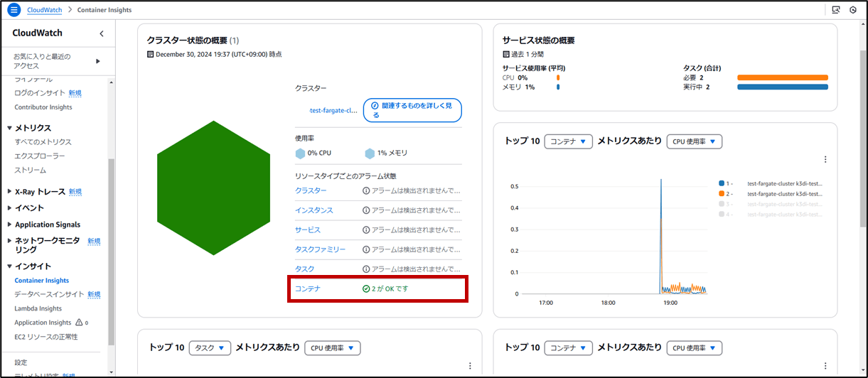Image resolution: width=868 pixels, height=378 pixels.
Task: Open すべてのメトリクス in the sidebar
Action: click(x=43, y=142)
